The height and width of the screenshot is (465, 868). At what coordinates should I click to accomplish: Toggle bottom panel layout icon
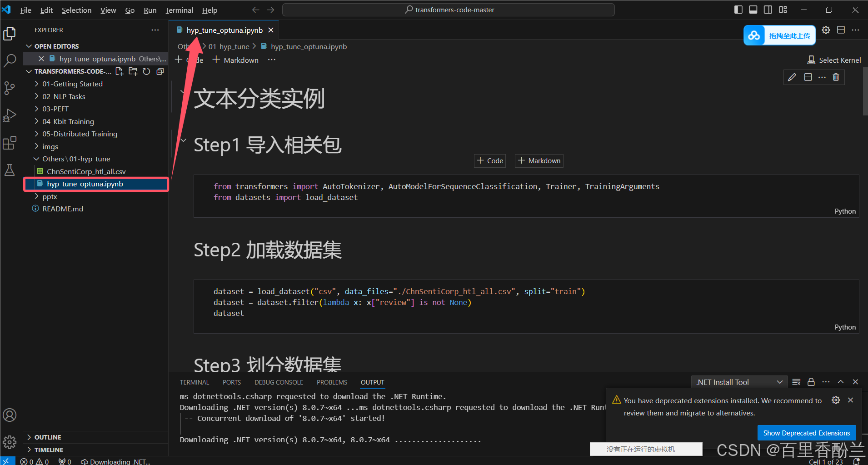pos(753,10)
